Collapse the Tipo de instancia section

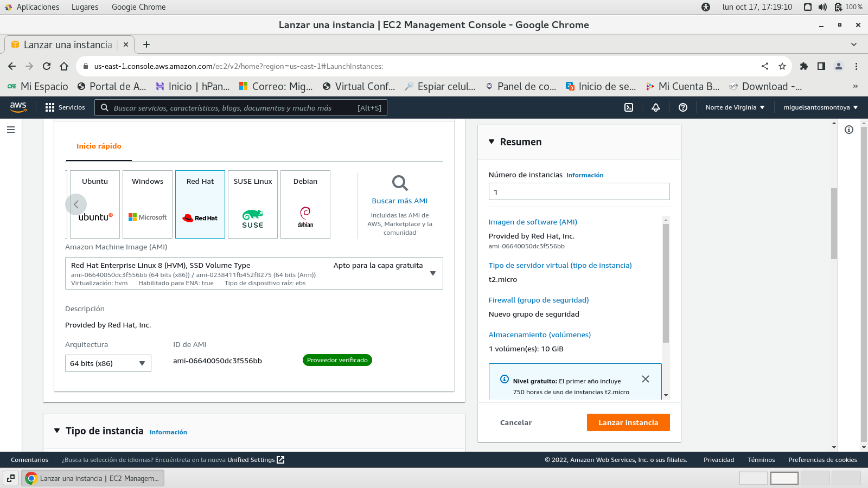57,431
